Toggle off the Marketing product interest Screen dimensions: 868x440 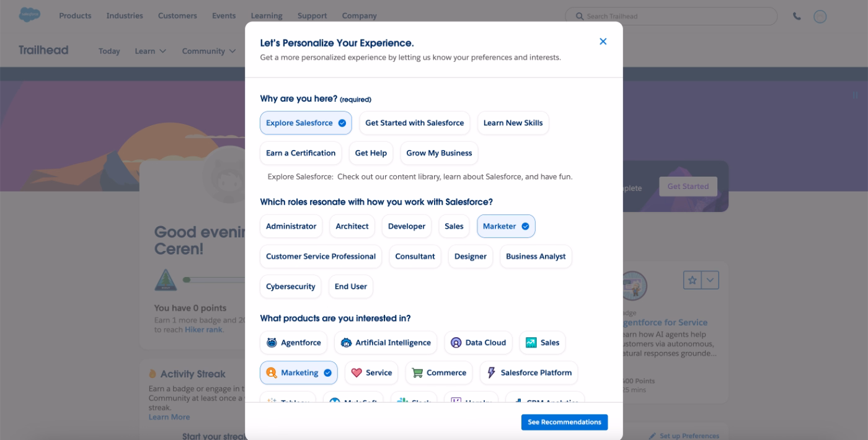pyautogui.click(x=299, y=372)
